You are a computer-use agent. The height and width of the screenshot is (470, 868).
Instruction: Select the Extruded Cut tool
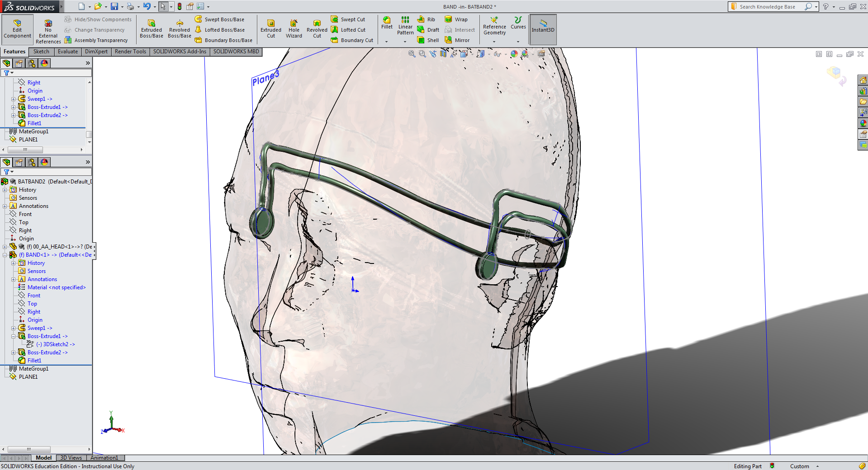271,29
